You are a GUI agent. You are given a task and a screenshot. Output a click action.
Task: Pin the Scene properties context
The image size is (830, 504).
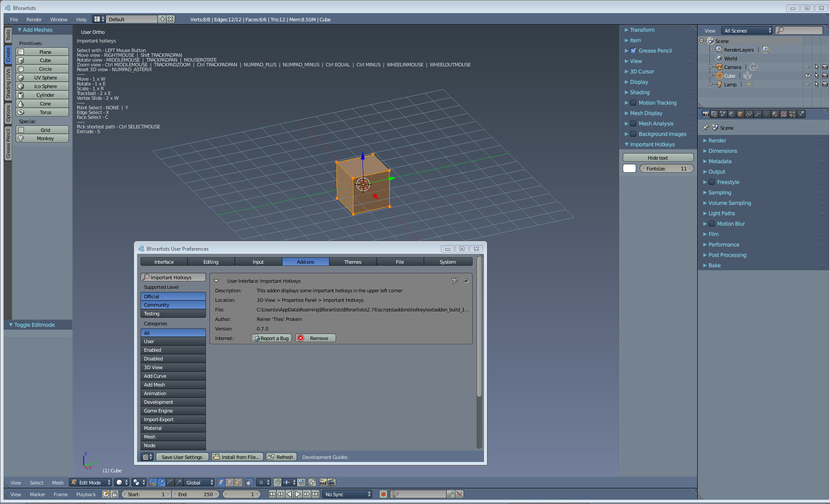pos(706,128)
